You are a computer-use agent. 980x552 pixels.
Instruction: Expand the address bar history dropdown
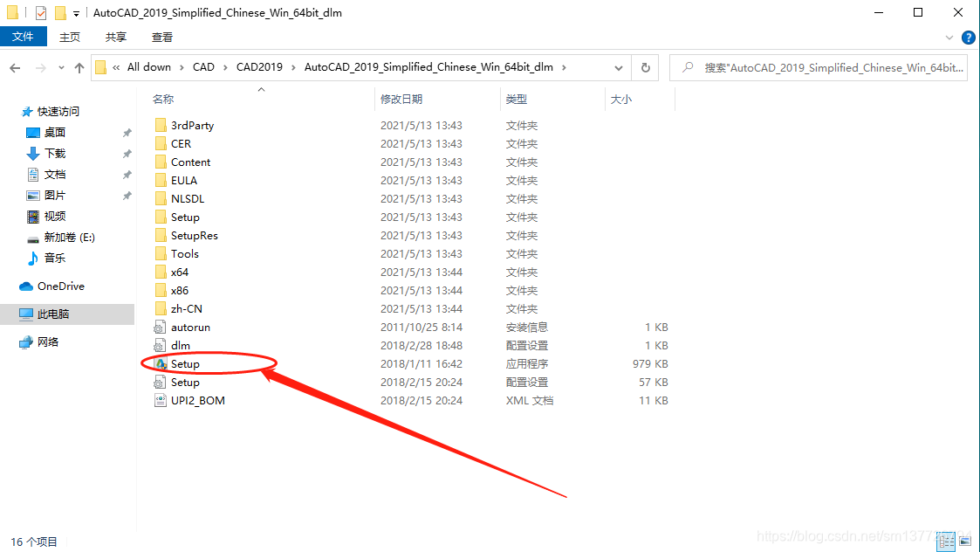pyautogui.click(x=618, y=67)
